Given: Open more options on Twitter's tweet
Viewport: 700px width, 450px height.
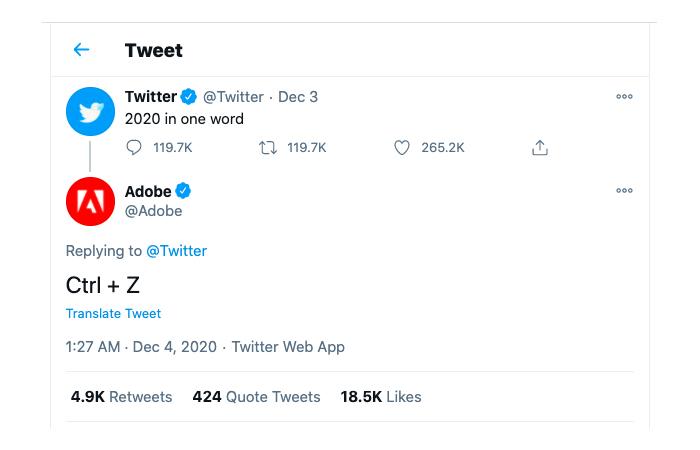Looking at the screenshot, I should pos(624,96).
